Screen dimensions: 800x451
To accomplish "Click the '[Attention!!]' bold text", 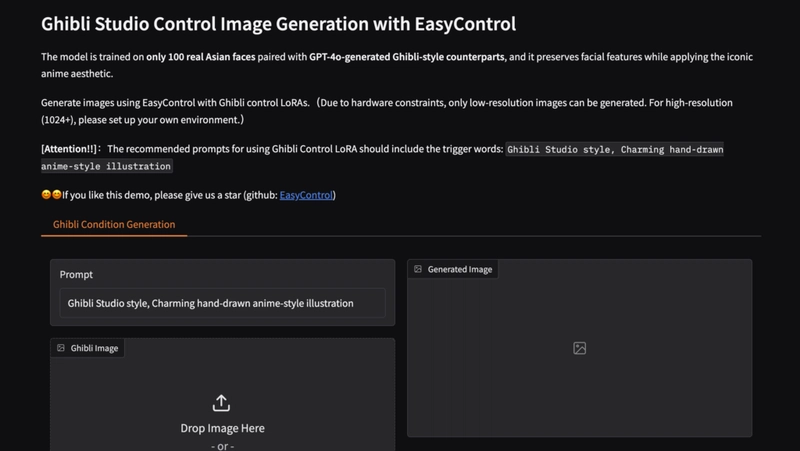I will click(69, 149).
